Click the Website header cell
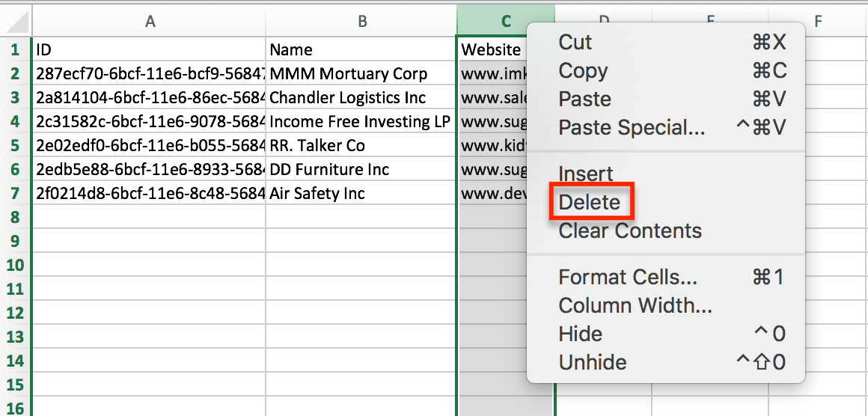Screen dimensions: 868x416 tap(492, 49)
